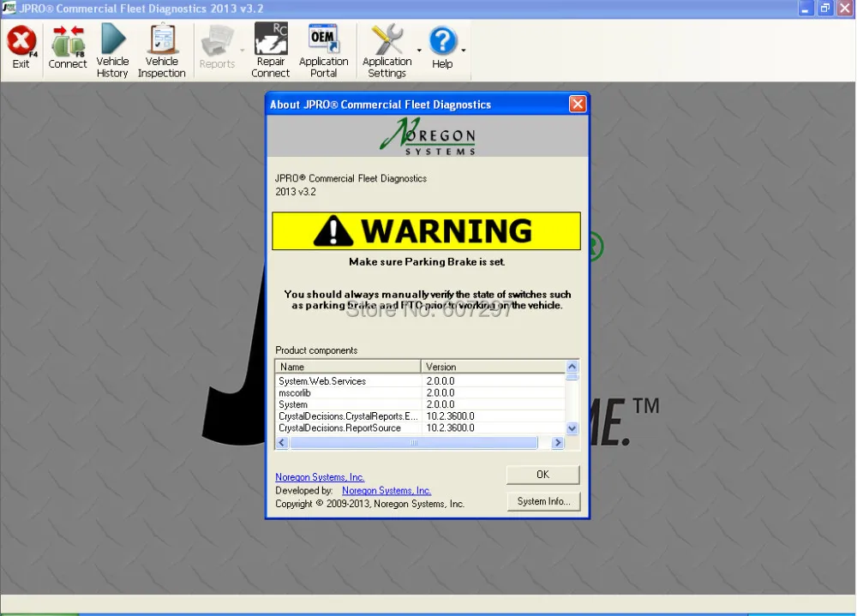The width and height of the screenshot is (857, 616).
Task: Click the Exit toolbar icon
Action: click(21, 47)
